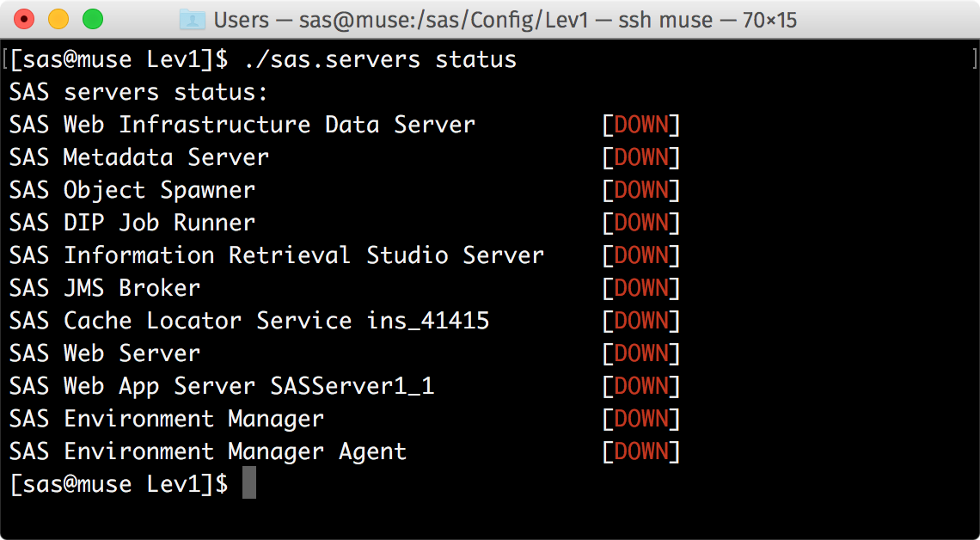Select the SAS DIP Job Runner line
This screenshot has width=980, height=540.
131,223
